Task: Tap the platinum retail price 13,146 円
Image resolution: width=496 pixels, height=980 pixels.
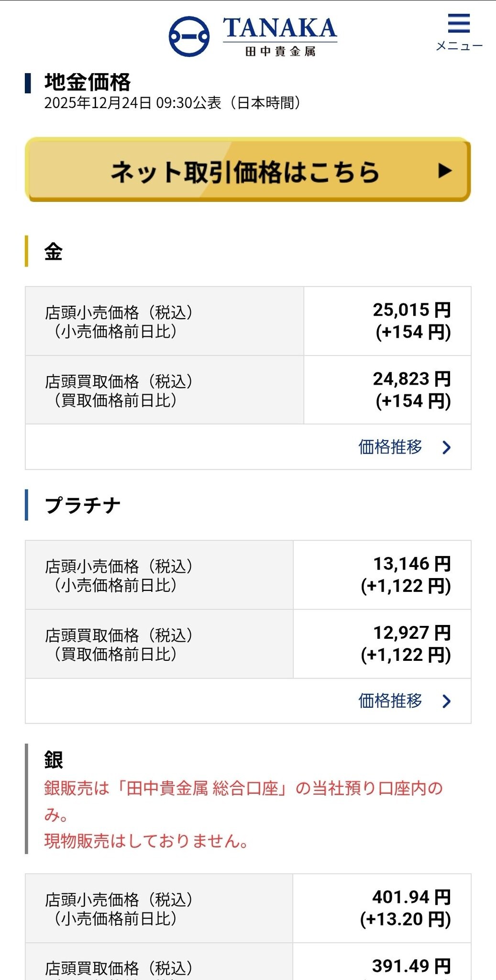Action: (412, 564)
